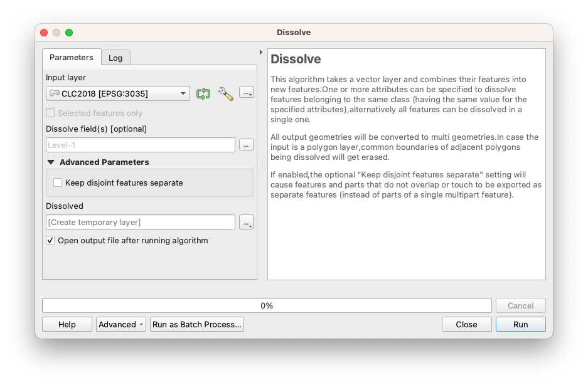Open advanced options via wrench icon
Viewport: 588px width, 385px height.
tap(225, 93)
